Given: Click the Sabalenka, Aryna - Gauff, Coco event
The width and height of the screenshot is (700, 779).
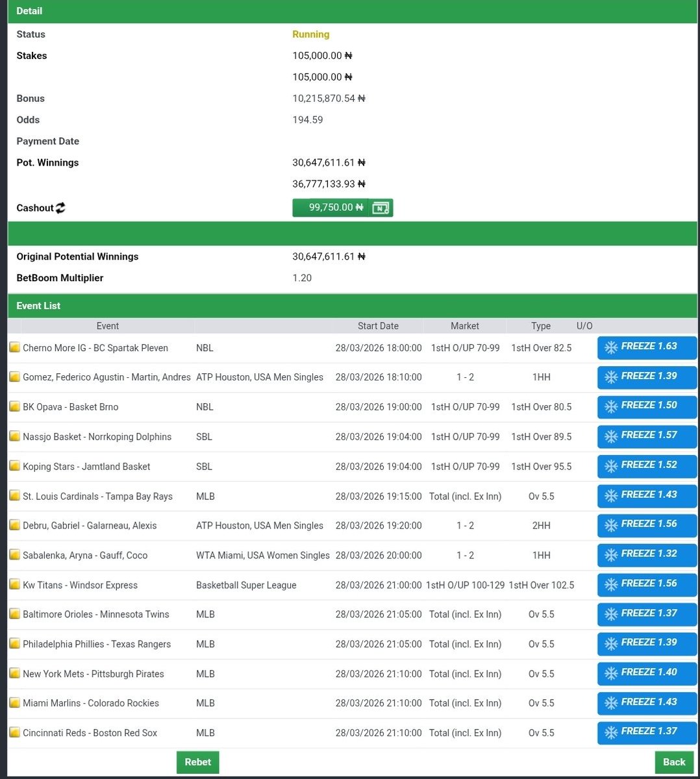Looking at the screenshot, I should (85, 555).
